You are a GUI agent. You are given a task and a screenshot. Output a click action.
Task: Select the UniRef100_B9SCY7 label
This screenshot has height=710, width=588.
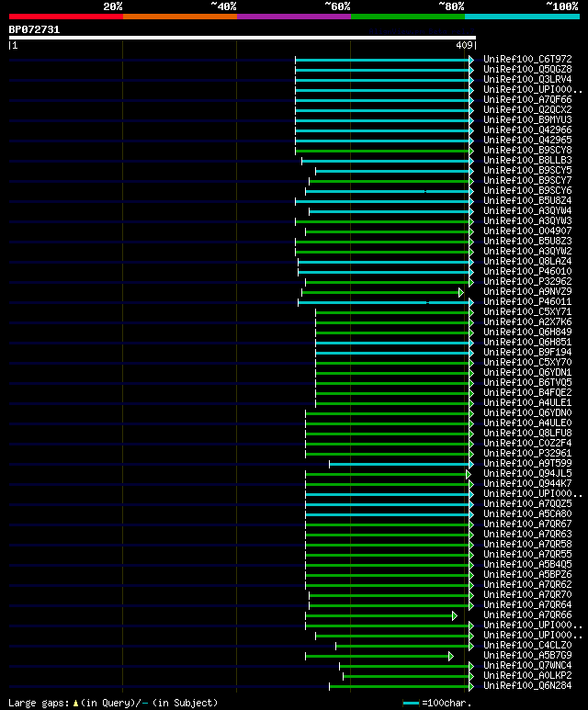pyautogui.click(x=527, y=180)
